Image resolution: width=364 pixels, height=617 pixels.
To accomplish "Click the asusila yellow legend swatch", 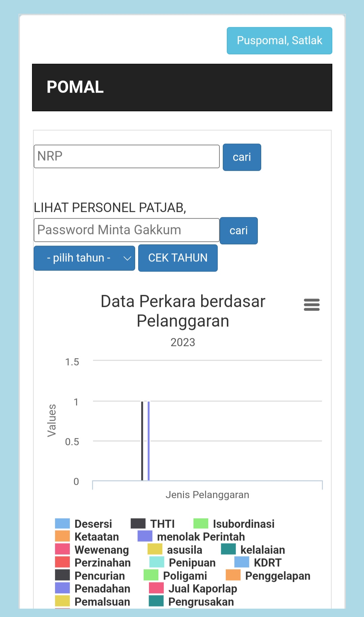I will (x=155, y=550).
